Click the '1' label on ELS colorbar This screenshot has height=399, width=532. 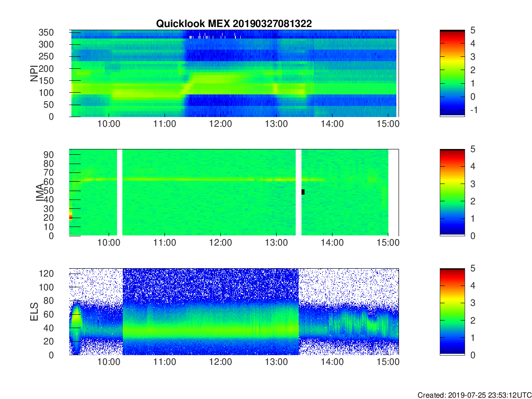point(473,338)
